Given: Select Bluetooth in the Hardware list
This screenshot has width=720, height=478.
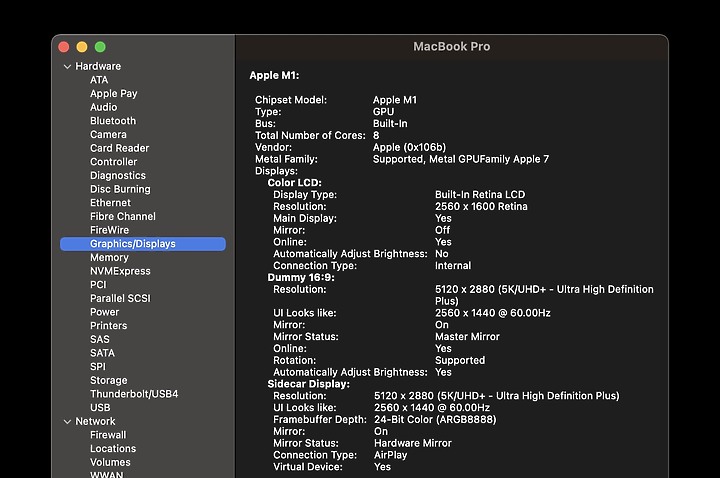Looking at the screenshot, I should pyautogui.click(x=113, y=121).
